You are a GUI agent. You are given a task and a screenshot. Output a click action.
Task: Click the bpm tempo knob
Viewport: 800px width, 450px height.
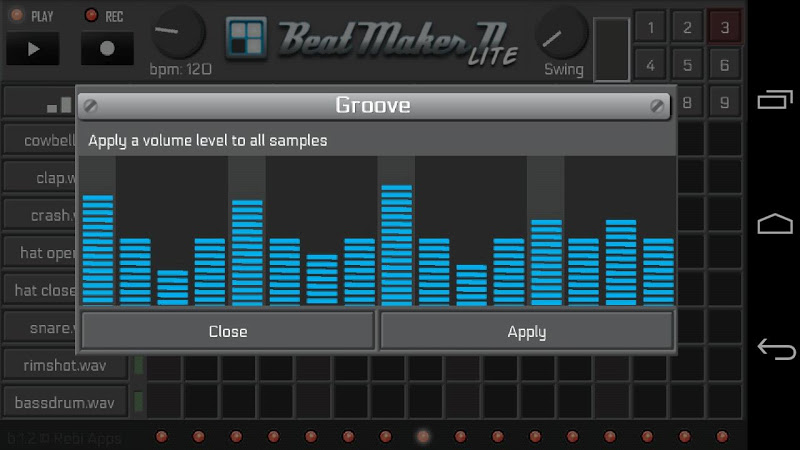click(x=179, y=32)
